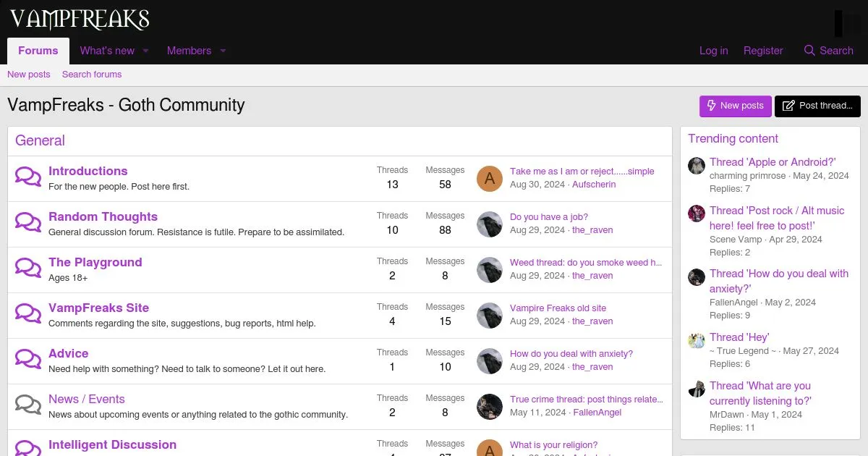Open trending thread 'Hey'
Image resolution: width=868 pixels, height=456 pixels.
[x=739, y=337]
